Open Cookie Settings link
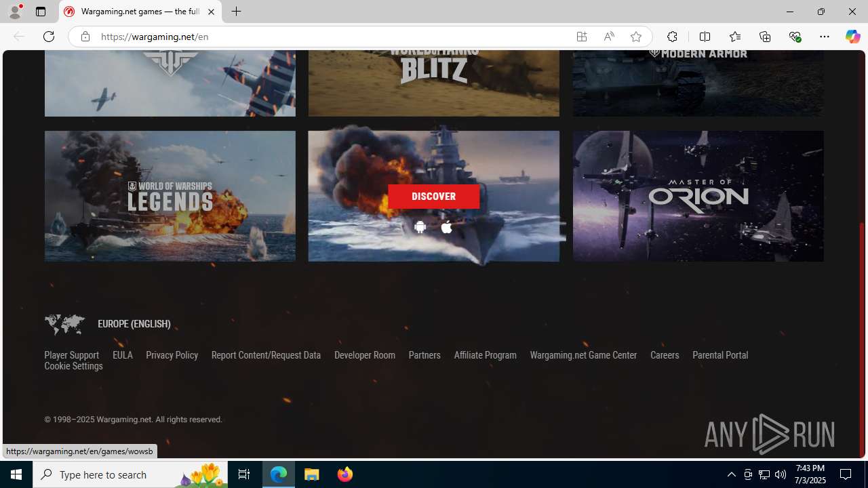 (73, 366)
